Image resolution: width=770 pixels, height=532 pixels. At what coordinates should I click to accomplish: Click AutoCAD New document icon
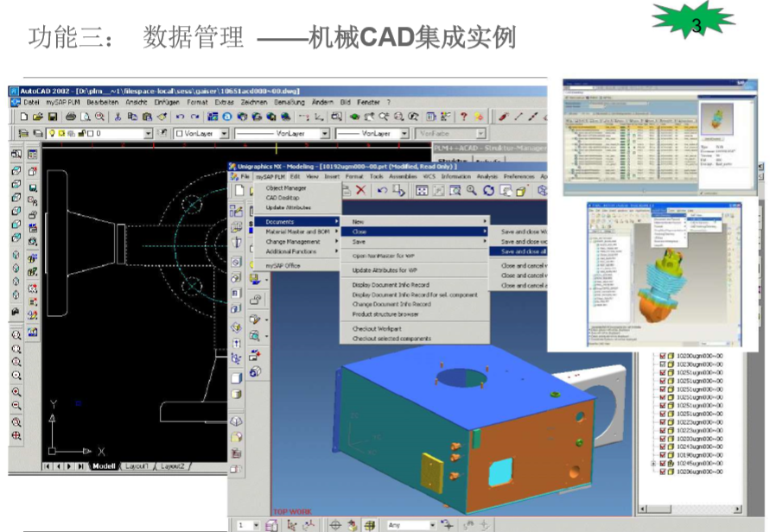pyautogui.click(x=23, y=117)
